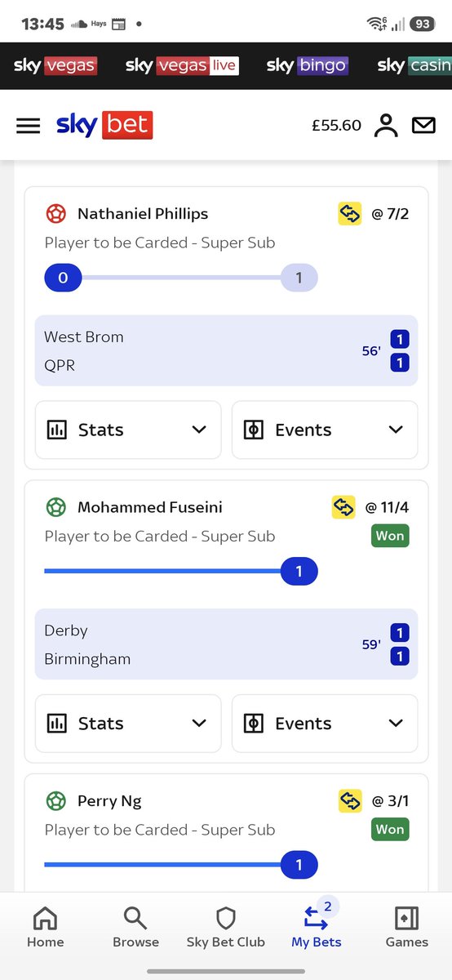
Task: Expand Stats for West Brom v QPR
Action: (128, 430)
